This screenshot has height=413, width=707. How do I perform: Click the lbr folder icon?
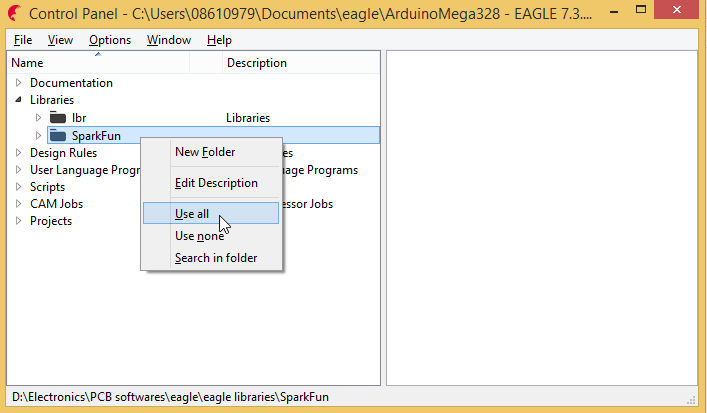point(58,118)
